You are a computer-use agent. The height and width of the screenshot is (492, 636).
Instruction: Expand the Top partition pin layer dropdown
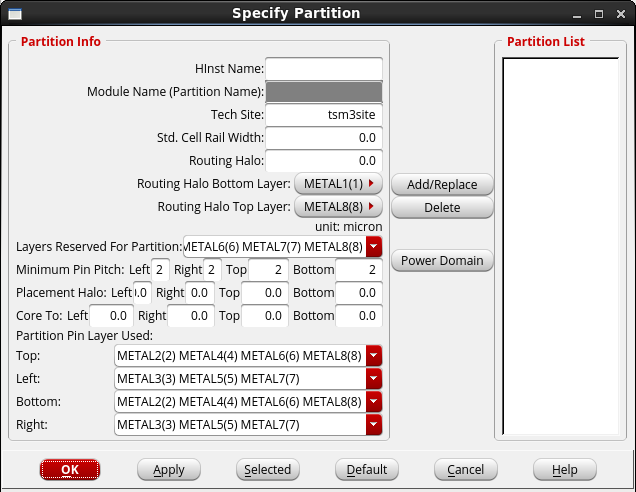pyautogui.click(x=374, y=356)
